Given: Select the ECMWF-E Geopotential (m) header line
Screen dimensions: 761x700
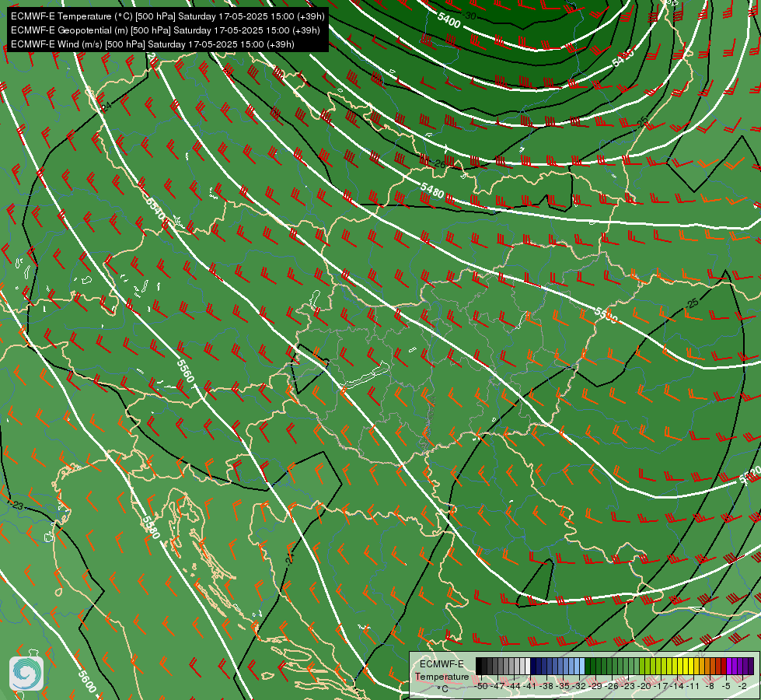Looking at the screenshot, I should click(x=165, y=30).
